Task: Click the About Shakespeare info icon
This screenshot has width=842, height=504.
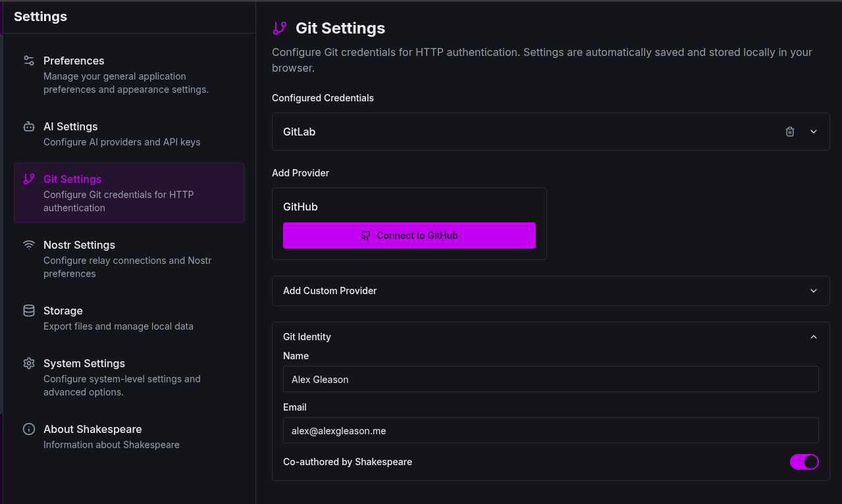Action: (29, 429)
